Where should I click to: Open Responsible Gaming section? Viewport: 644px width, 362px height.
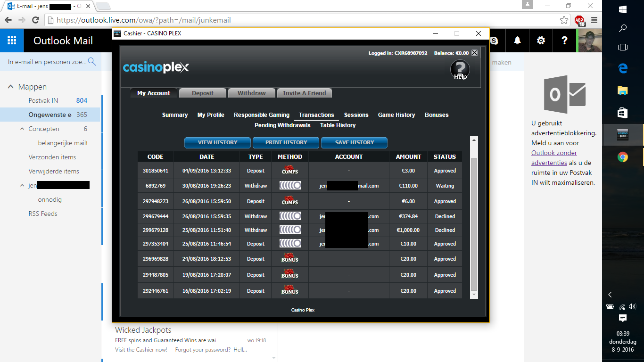click(x=262, y=115)
